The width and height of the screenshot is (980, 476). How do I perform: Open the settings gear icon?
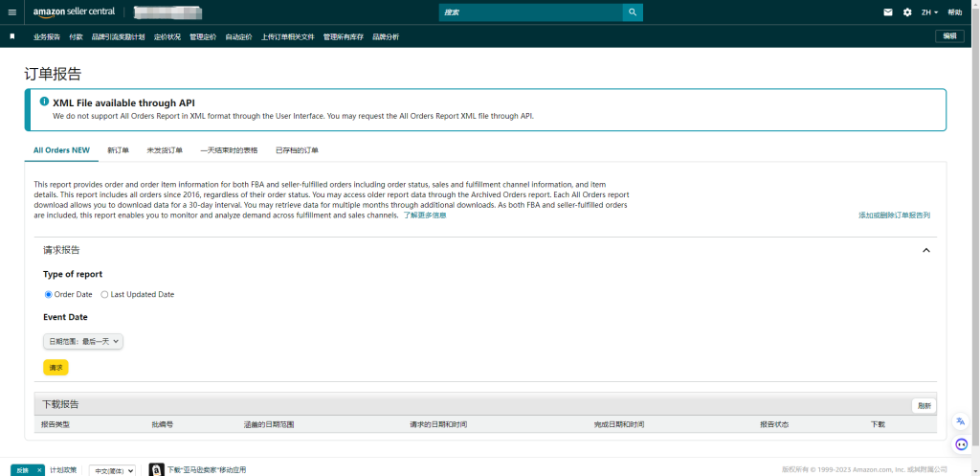pyautogui.click(x=907, y=12)
